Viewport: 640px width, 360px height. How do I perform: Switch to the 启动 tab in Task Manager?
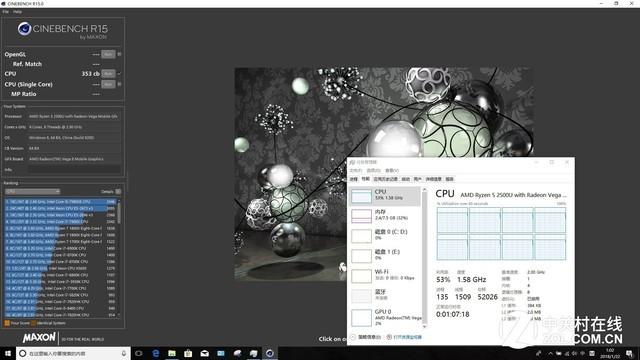point(406,179)
